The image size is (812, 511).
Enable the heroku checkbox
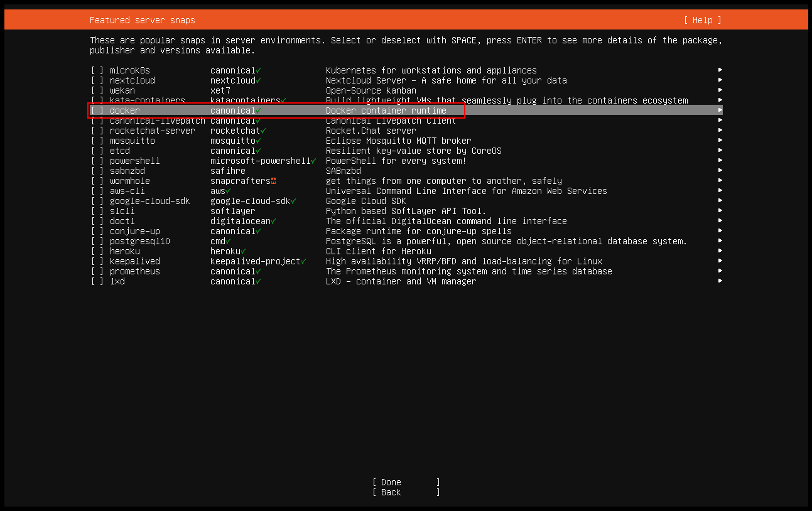97,251
